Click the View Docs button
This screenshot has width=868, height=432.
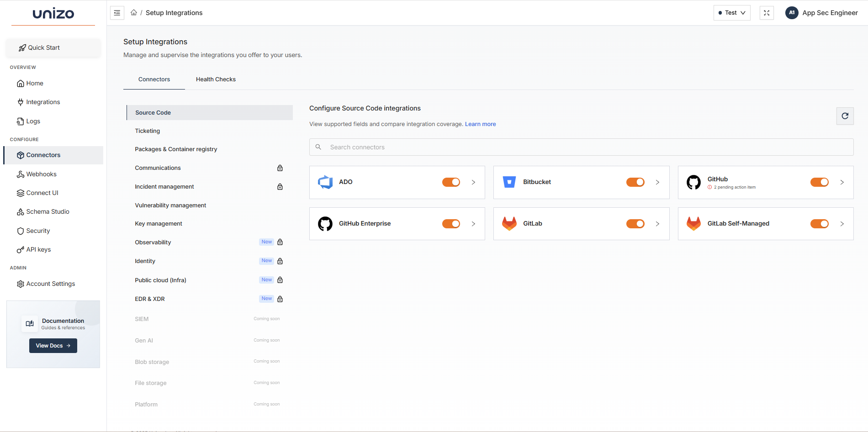(x=53, y=346)
